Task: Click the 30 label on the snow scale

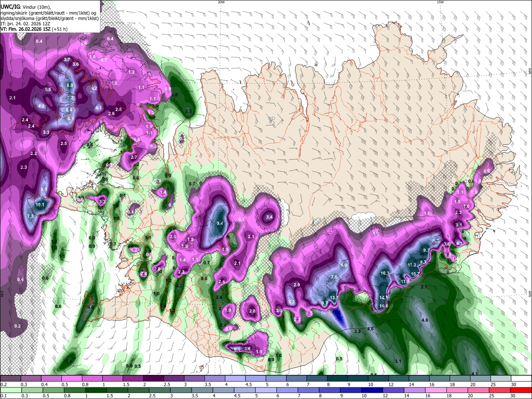Action: pos(514,384)
